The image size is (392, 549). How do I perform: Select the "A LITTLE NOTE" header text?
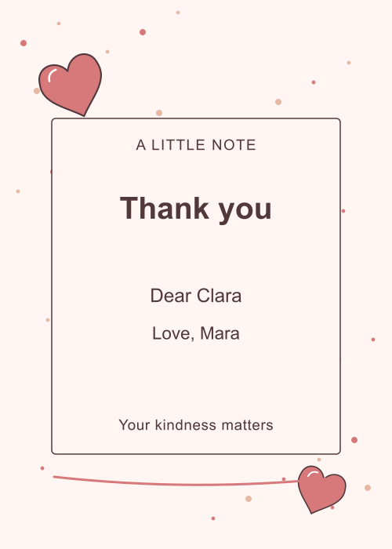(x=196, y=145)
